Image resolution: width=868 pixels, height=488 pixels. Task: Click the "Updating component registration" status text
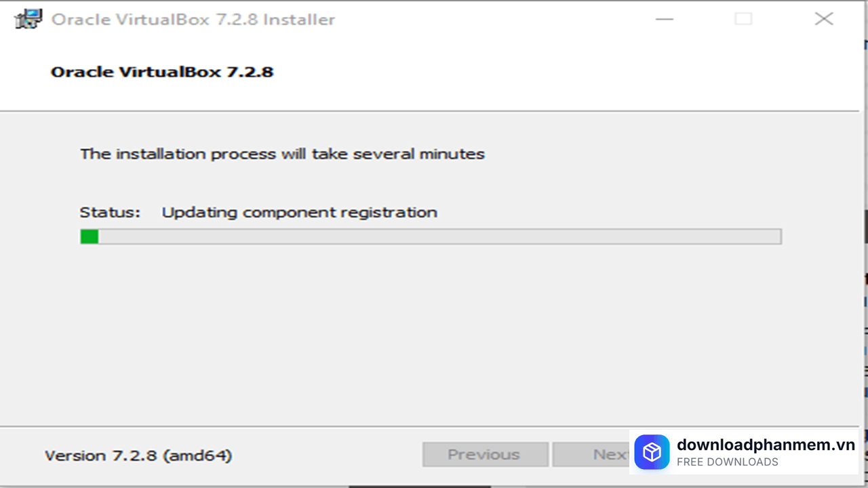(x=299, y=212)
